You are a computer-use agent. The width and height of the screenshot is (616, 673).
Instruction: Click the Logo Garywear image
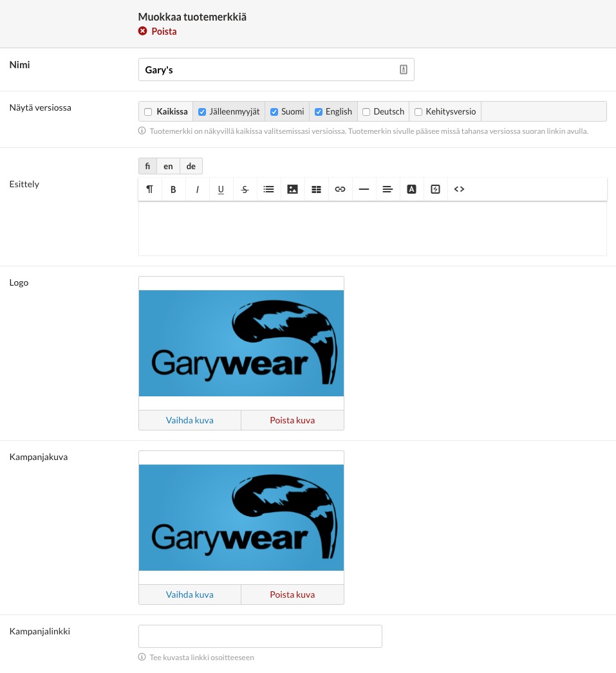[241, 344]
